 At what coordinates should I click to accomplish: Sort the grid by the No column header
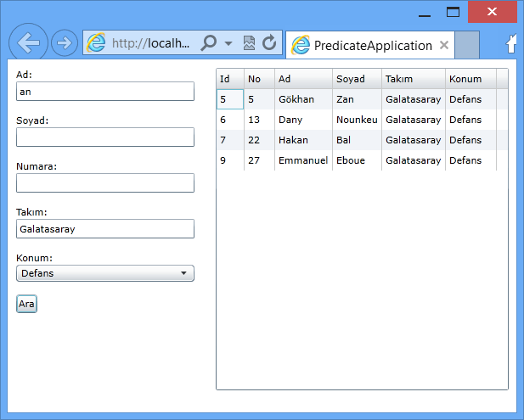click(x=258, y=79)
